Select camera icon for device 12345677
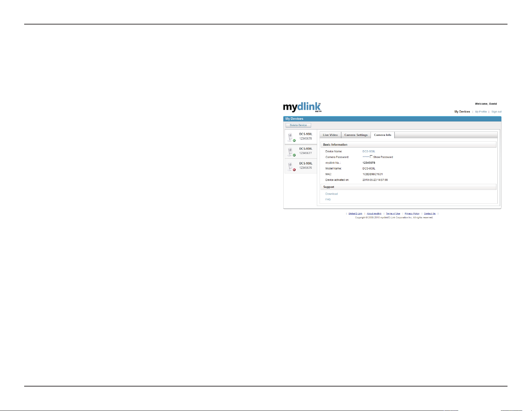The image size is (532, 411). click(291, 152)
